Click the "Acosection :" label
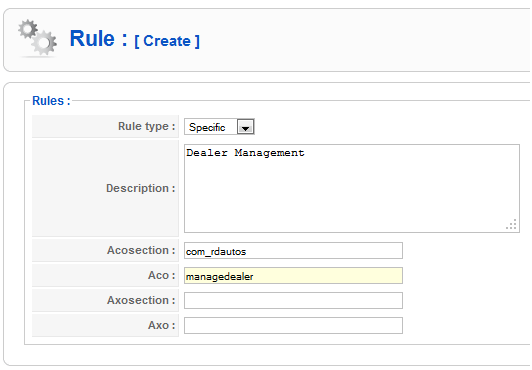532x370 pixels. pyautogui.click(x=141, y=250)
